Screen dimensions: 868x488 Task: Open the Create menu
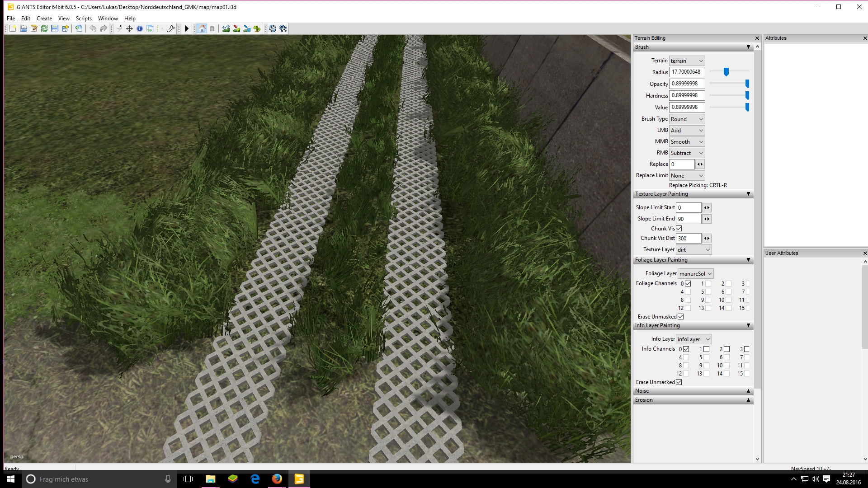tap(44, 19)
